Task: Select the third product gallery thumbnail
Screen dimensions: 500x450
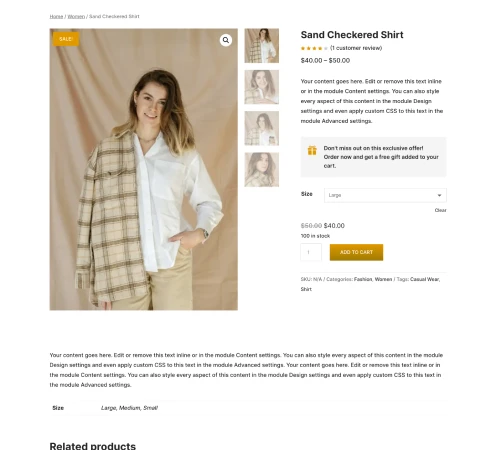Action: tap(262, 128)
